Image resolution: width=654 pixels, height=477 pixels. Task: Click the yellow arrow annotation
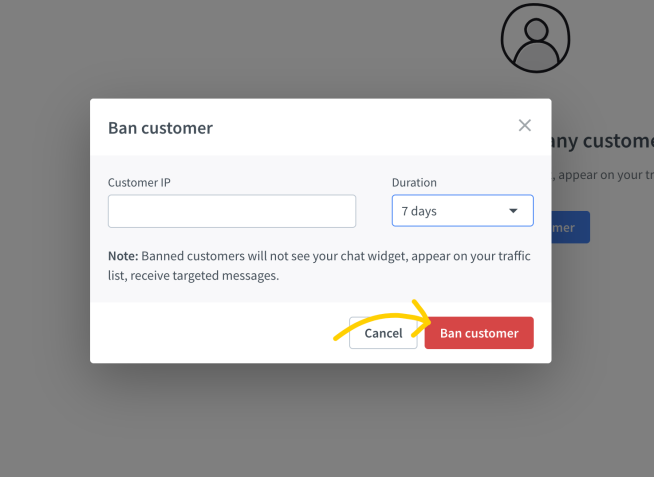pos(383,319)
